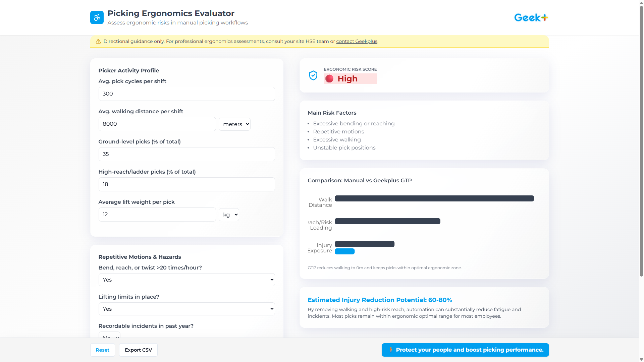644x362 pixels.
Task: Click the red dot in the High badge
Action: 329,79
